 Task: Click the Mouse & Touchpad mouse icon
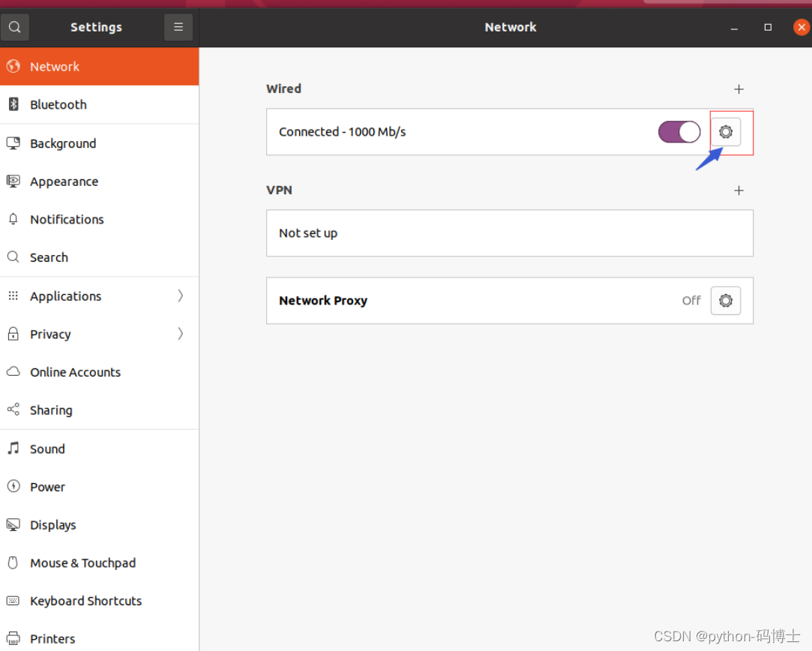click(x=13, y=562)
